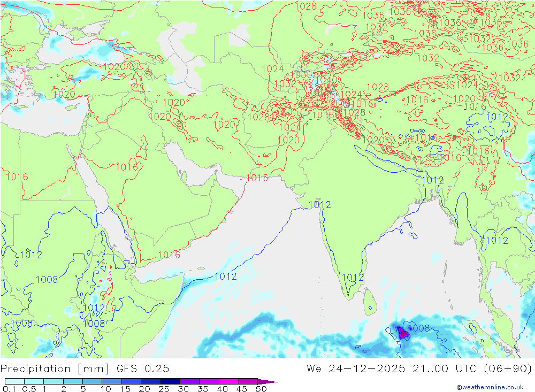Click the arrow tip beyond the 50 mm legend
Screen dimensions: 535x392
[x=268, y=381]
